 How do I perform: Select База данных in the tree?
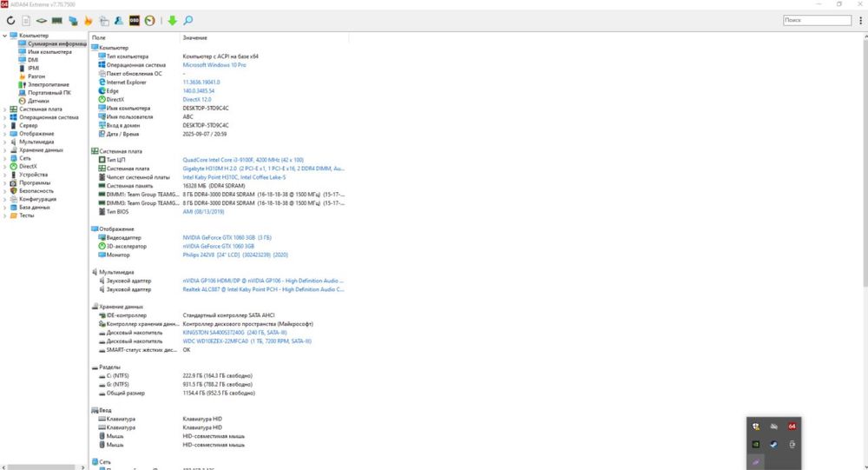click(x=35, y=208)
